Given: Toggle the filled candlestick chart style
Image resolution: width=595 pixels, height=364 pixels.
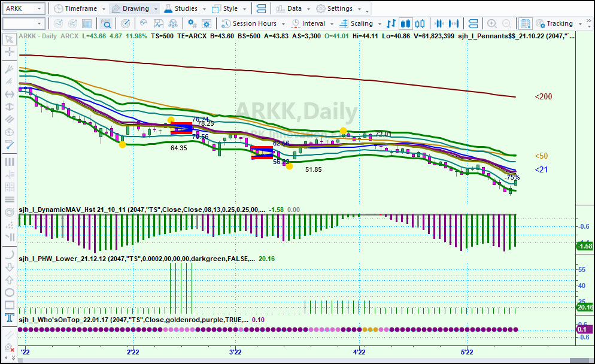Looking at the screenshot, I should pos(405,24).
